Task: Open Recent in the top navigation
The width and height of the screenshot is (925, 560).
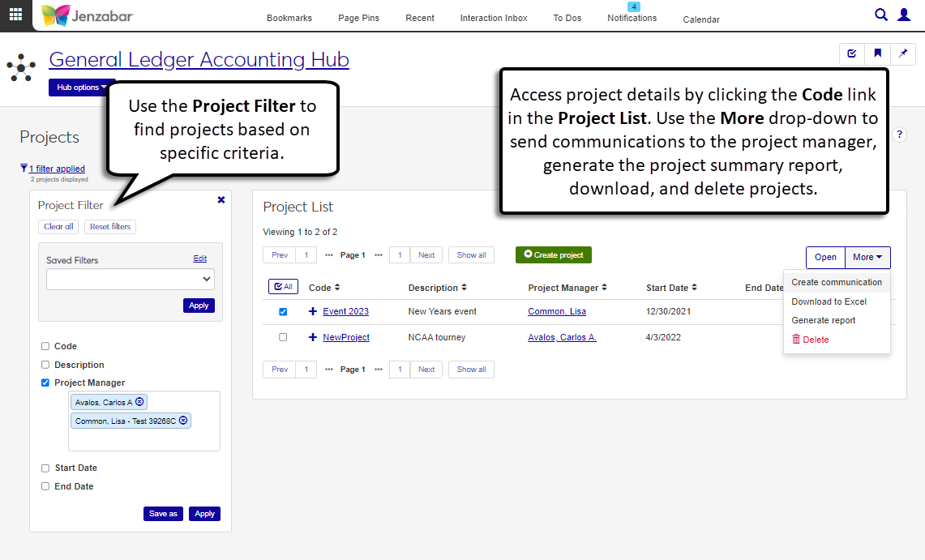Action: [x=419, y=18]
